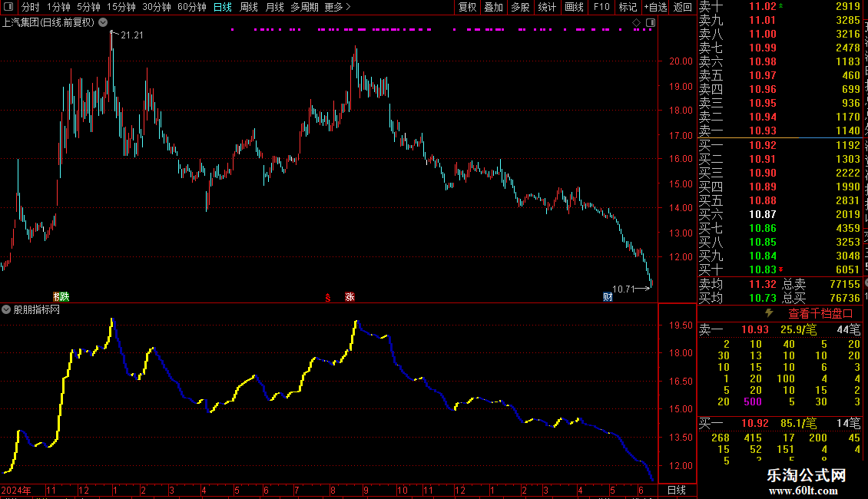Click the 21.21 high price label
Image resolution: width=868 pixels, height=499 pixels.
(x=132, y=35)
